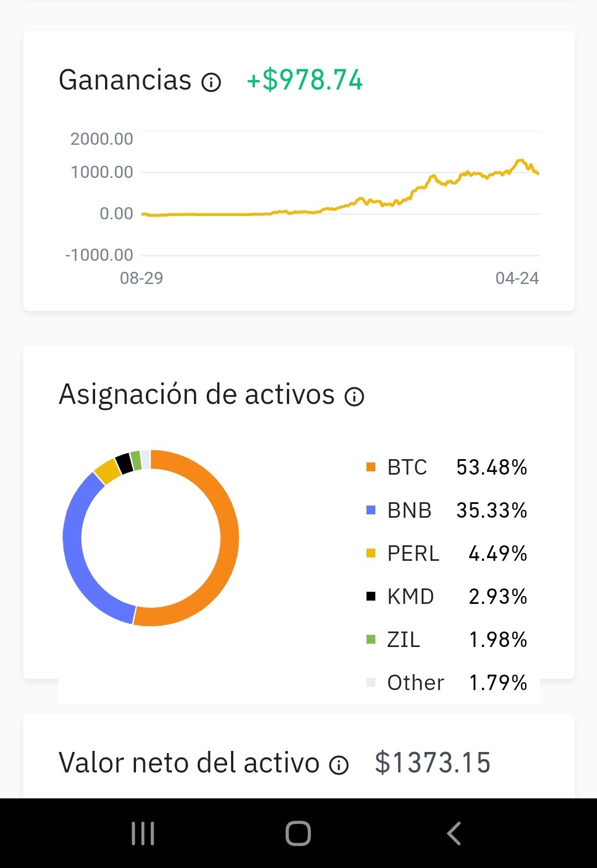Tap the Android home button
The image size is (597, 868).
[298, 833]
